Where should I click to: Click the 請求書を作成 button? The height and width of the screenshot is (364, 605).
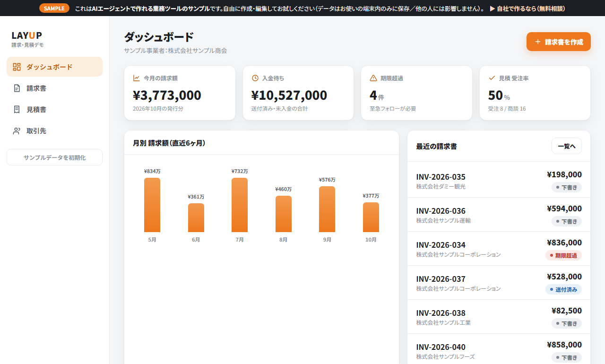[x=559, y=42]
